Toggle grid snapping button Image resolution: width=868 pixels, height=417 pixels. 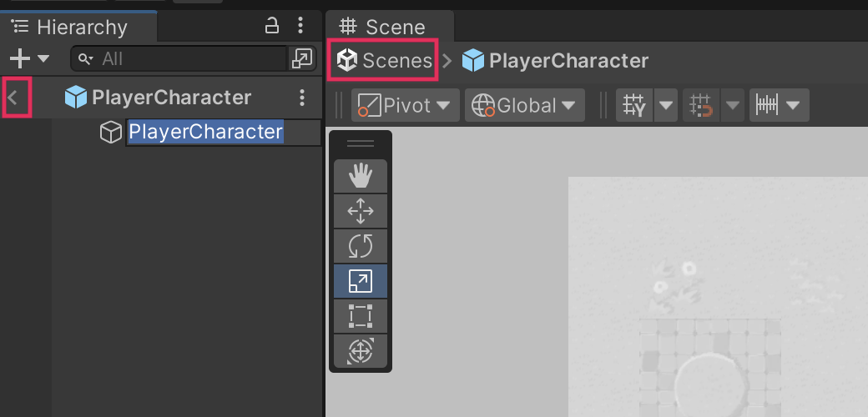tap(702, 106)
